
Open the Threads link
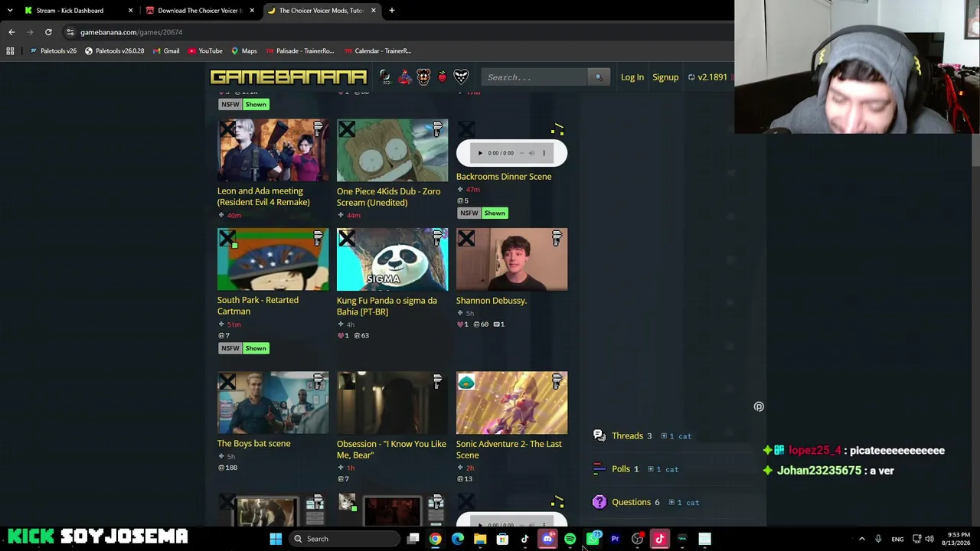tap(628, 436)
